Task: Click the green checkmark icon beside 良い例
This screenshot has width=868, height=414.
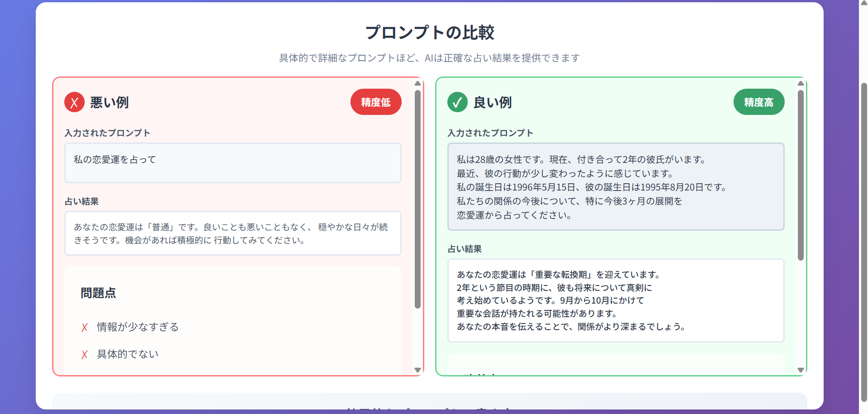Action: point(457,102)
